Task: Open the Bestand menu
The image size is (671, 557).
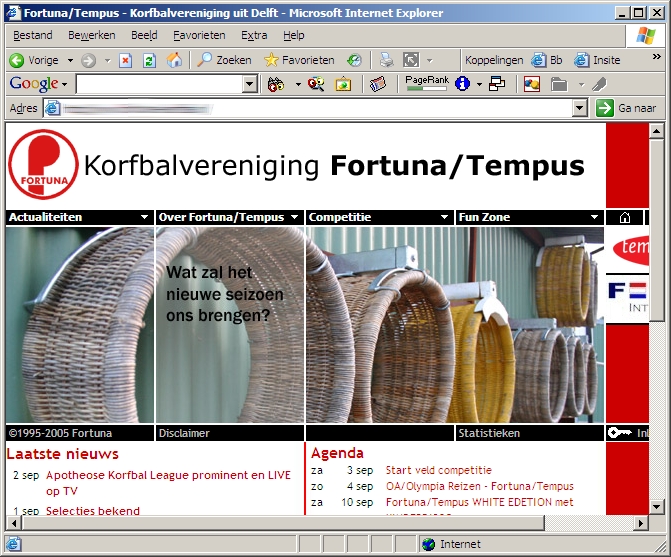Action: click(x=33, y=35)
